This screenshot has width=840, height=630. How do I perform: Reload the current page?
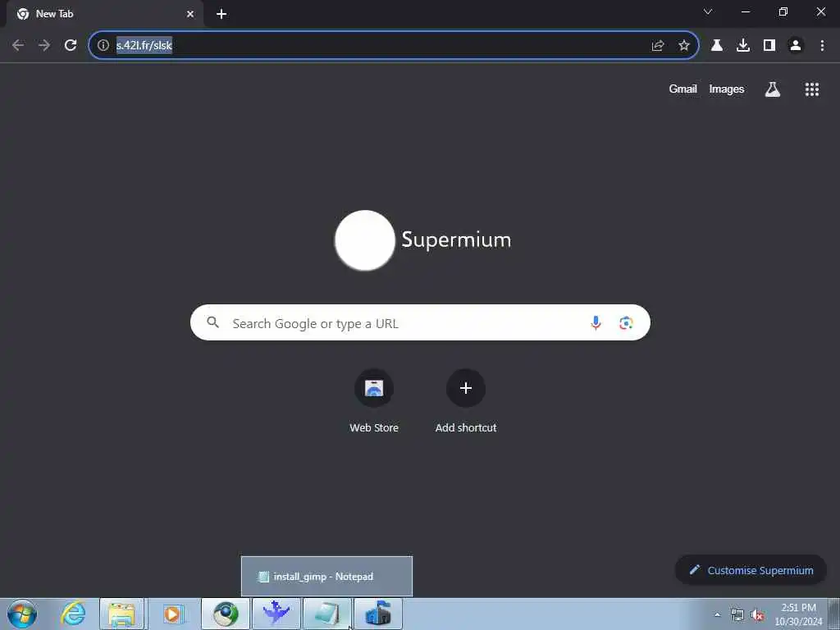[x=71, y=45]
